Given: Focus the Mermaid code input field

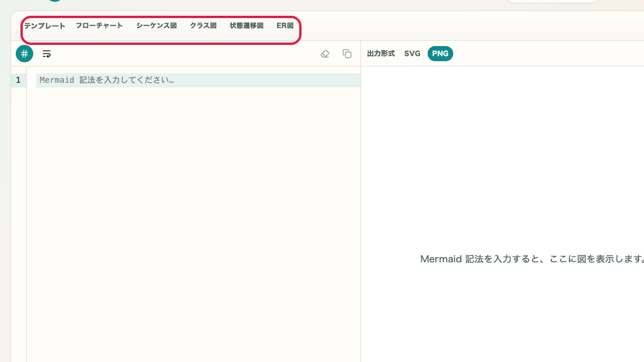Looking at the screenshot, I should coord(198,80).
